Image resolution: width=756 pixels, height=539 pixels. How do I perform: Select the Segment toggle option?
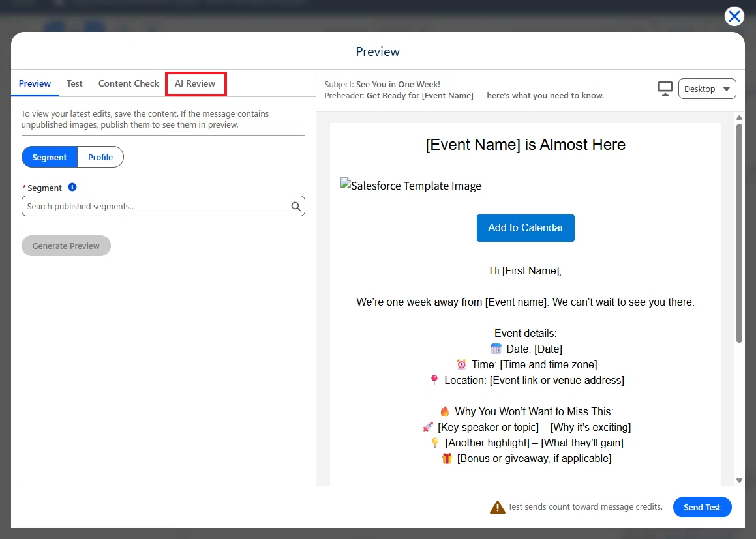click(x=49, y=157)
